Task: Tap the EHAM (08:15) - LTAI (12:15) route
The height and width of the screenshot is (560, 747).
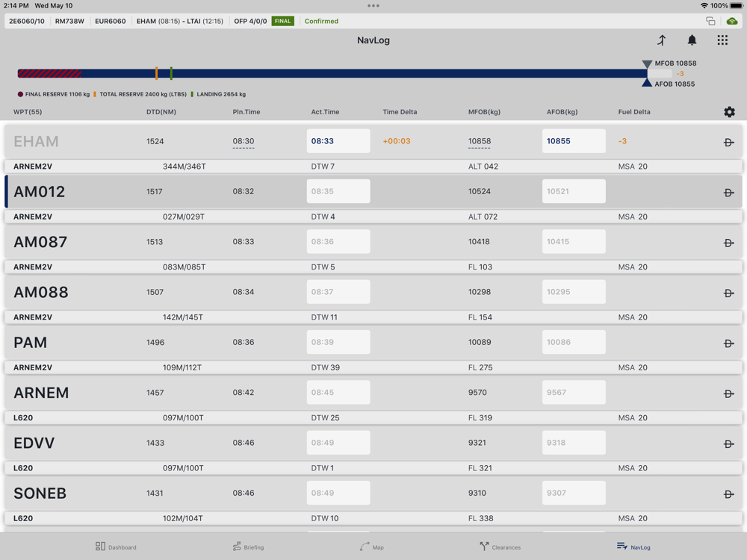Action: tap(179, 21)
